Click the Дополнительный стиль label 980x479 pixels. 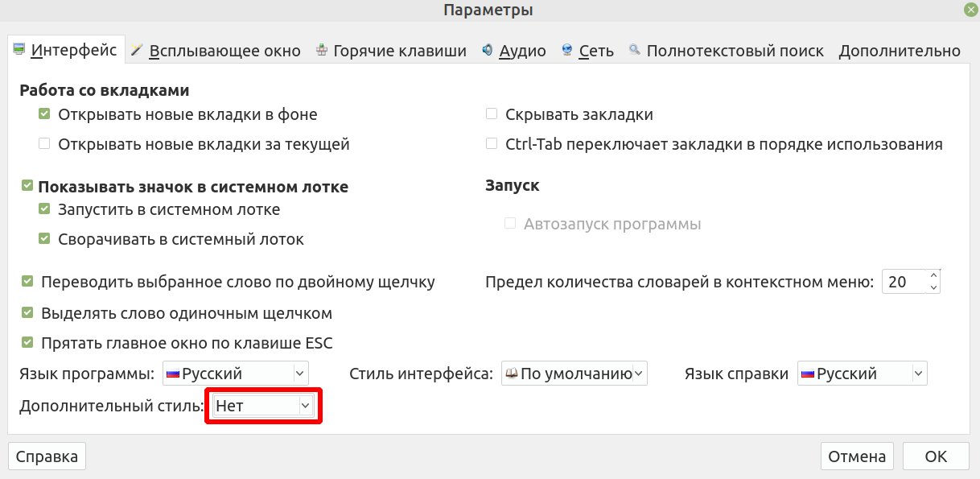[x=111, y=407]
